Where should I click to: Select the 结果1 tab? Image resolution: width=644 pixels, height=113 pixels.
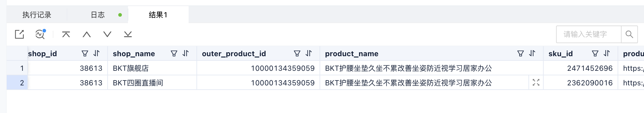tap(158, 15)
